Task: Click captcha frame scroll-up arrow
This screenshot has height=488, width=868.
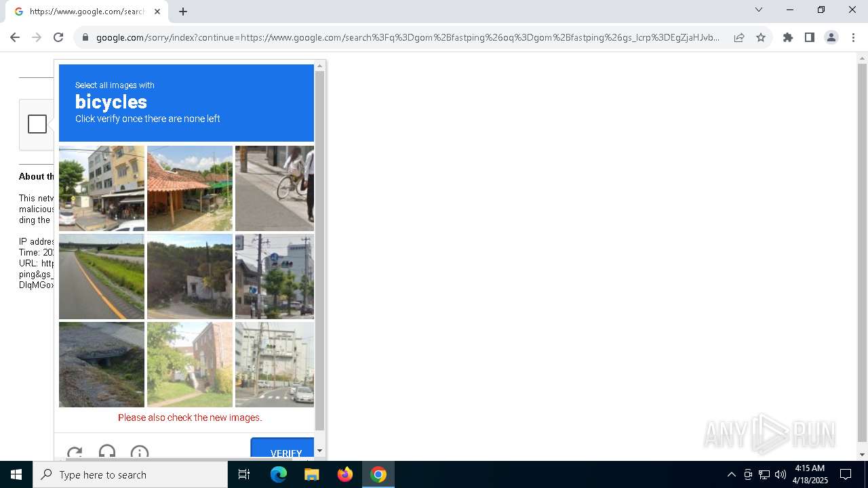Action: [x=320, y=66]
